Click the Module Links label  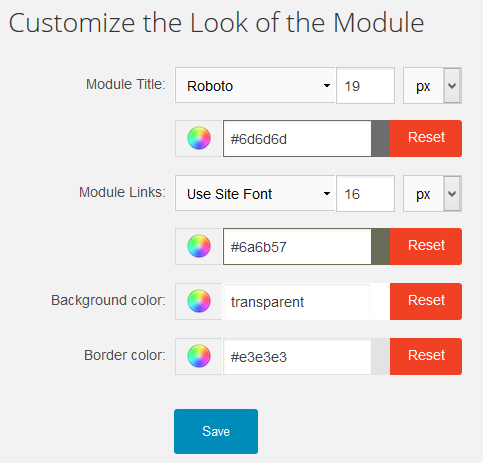pos(122,192)
